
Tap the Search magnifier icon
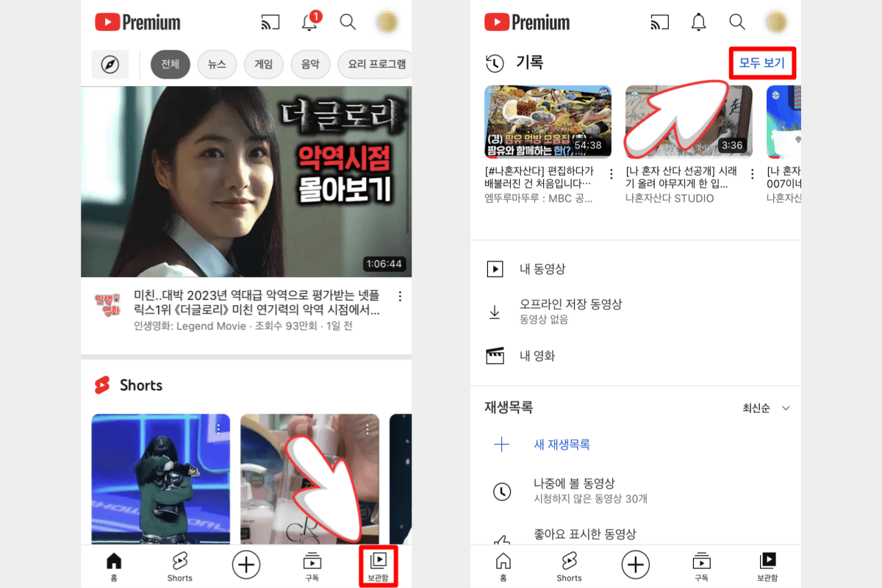tap(348, 22)
